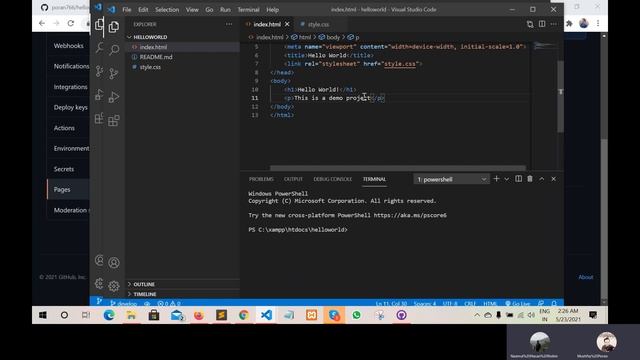Viewport: 640px width, 360px height.
Task: Open GitHub Desktop from the taskbar
Action: (x=401, y=315)
